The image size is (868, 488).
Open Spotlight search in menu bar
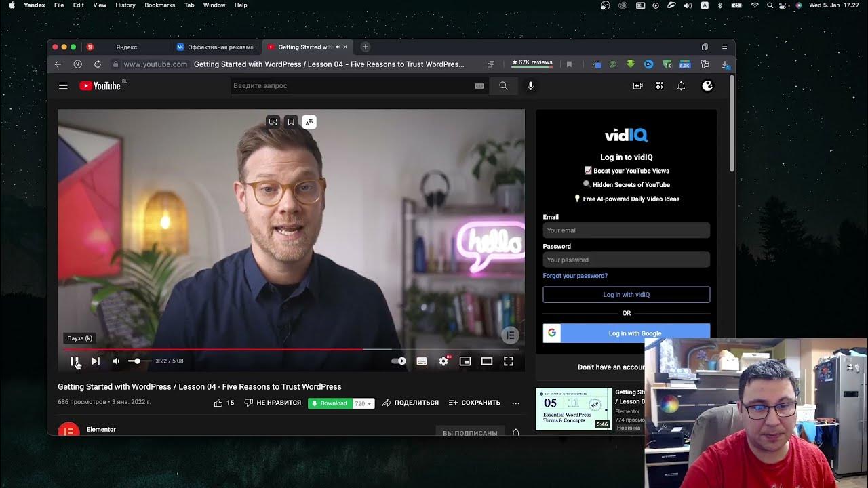770,5
